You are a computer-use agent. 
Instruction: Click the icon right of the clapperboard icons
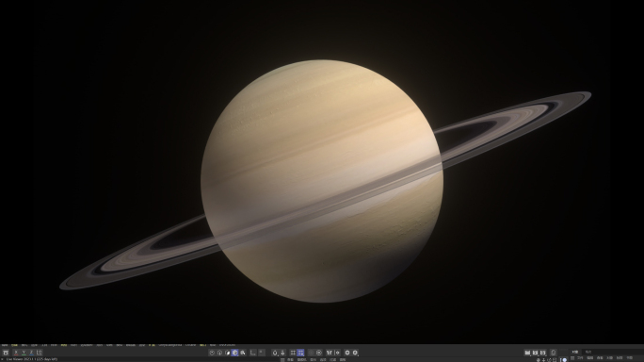click(x=554, y=353)
